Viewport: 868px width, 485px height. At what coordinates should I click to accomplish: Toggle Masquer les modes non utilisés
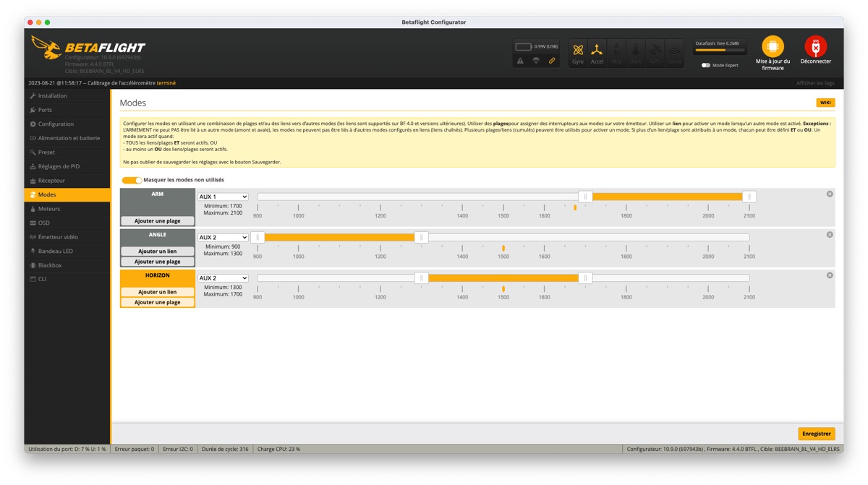132,180
